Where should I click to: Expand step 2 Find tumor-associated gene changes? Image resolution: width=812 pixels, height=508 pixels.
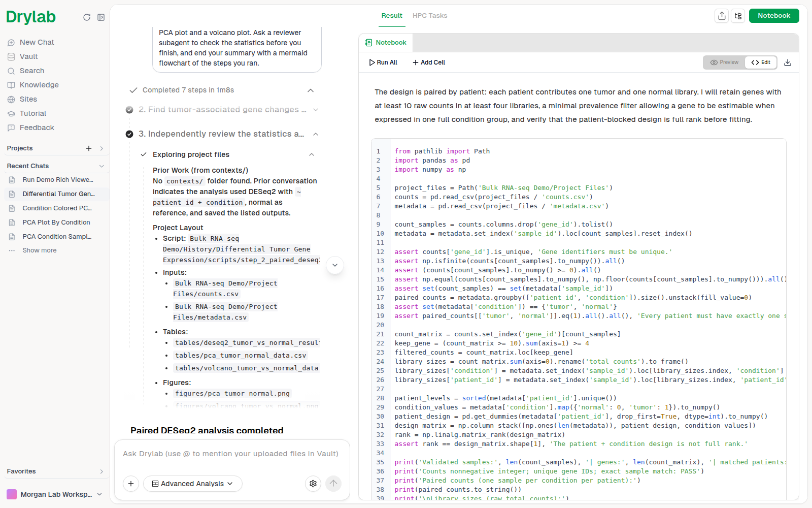tap(316, 110)
